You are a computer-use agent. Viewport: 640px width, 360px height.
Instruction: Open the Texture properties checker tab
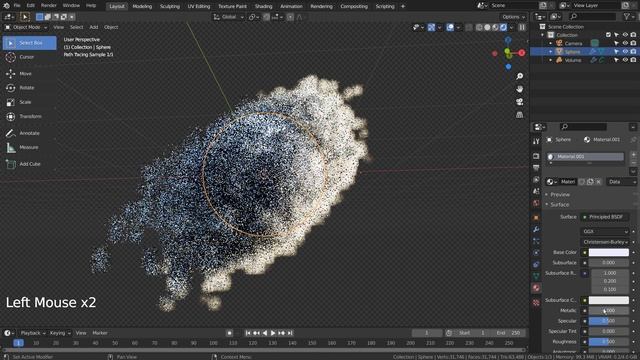coord(536,302)
